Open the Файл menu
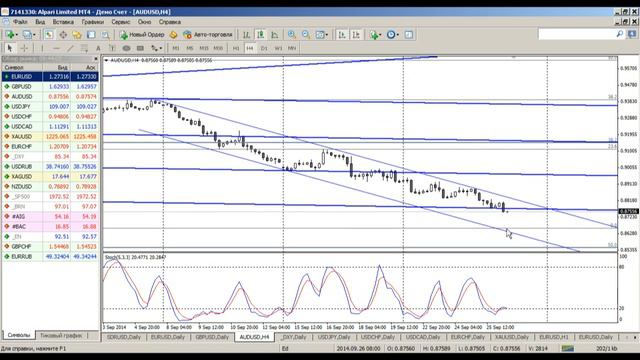Viewport: 640px width, 360px height. coord(20,22)
